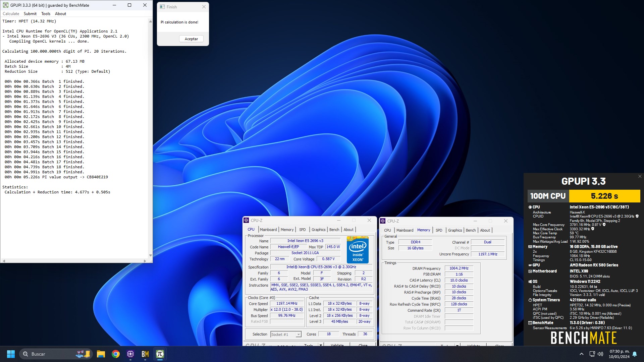
Task: Click the DDR4 memory Type field
Action: [x=415, y=242]
